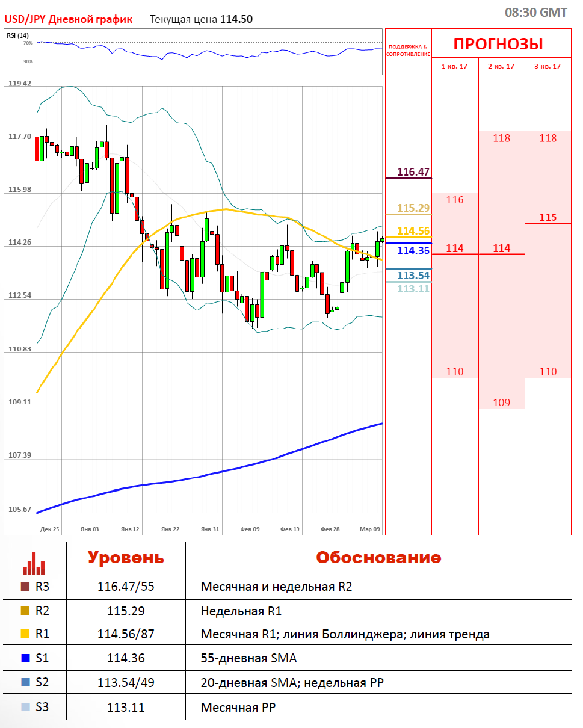Click the R2 gold color swatch
The image size is (583, 728).
pos(25,611)
